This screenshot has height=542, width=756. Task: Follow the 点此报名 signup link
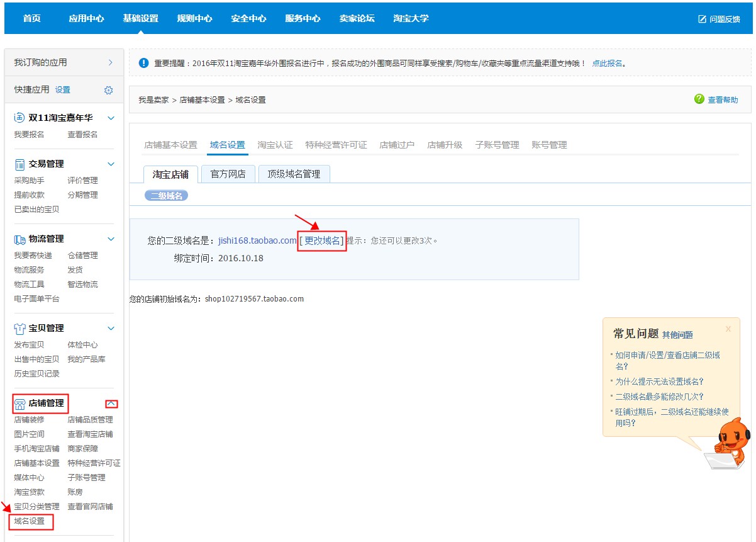coord(606,64)
